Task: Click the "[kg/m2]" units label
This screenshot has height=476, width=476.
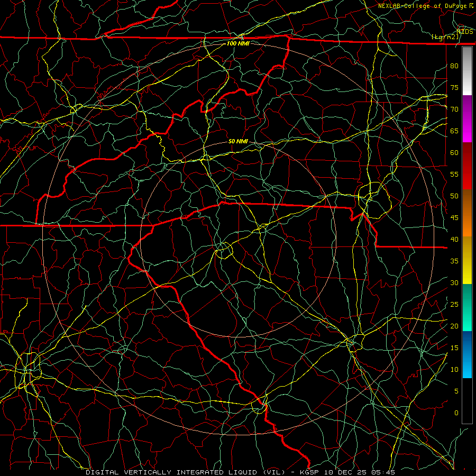Action: point(445,37)
